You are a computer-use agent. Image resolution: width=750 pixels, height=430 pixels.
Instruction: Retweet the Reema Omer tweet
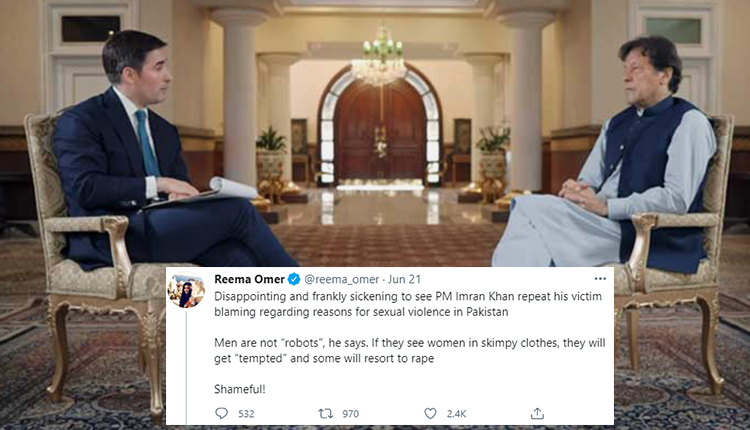(326, 412)
